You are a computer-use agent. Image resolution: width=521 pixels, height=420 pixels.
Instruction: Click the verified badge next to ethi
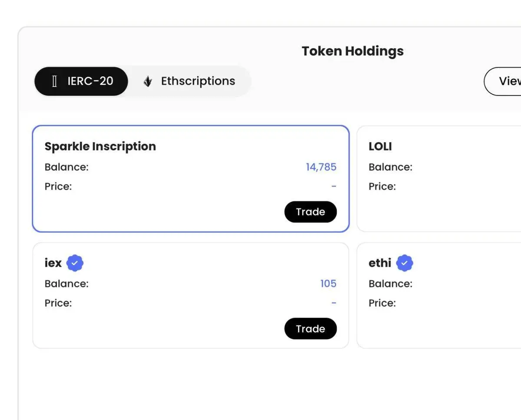405,263
